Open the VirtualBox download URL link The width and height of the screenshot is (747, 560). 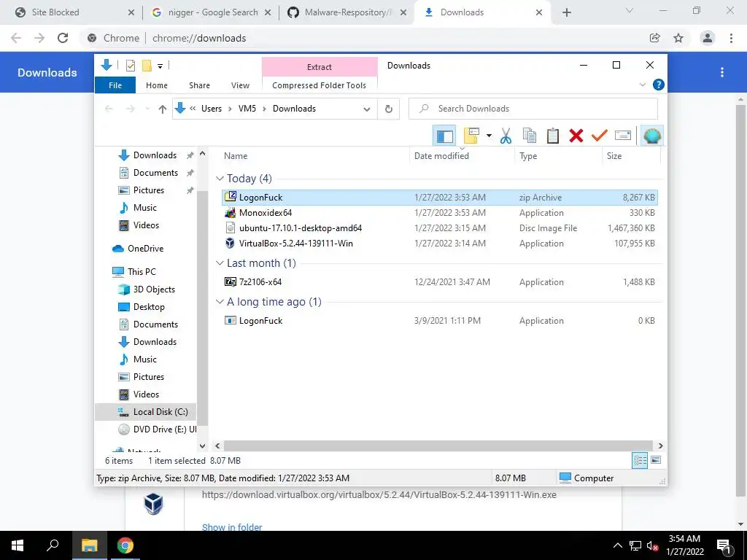point(379,495)
